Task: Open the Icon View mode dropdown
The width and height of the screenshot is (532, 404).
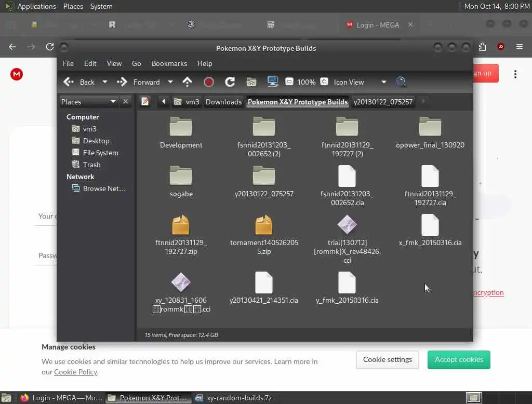Action: click(360, 82)
